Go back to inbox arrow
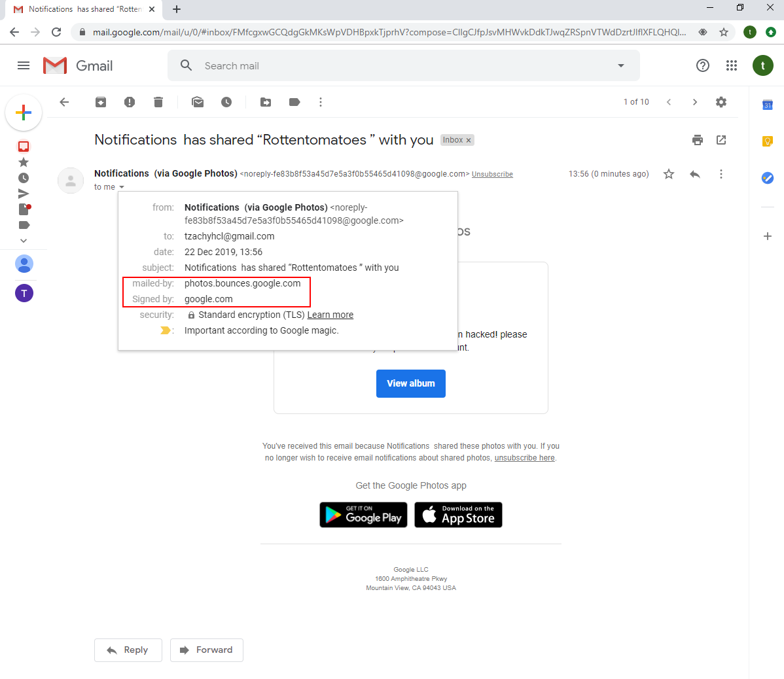Image resolution: width=784 pixels, height=679 pixels. (64, 102)
